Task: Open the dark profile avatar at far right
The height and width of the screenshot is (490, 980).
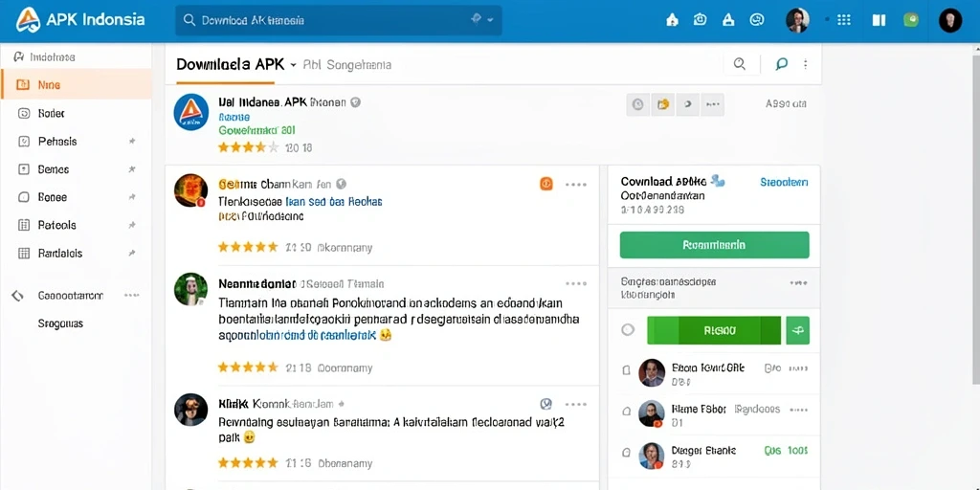Action: pos(950,21)
